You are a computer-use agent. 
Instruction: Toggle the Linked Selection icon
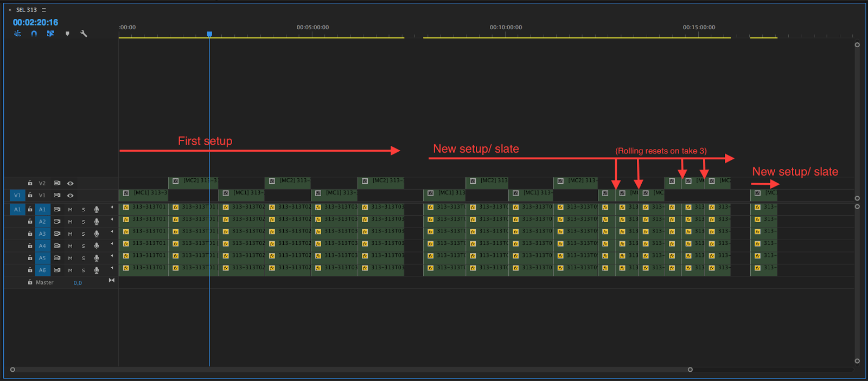tap(50, 34)
